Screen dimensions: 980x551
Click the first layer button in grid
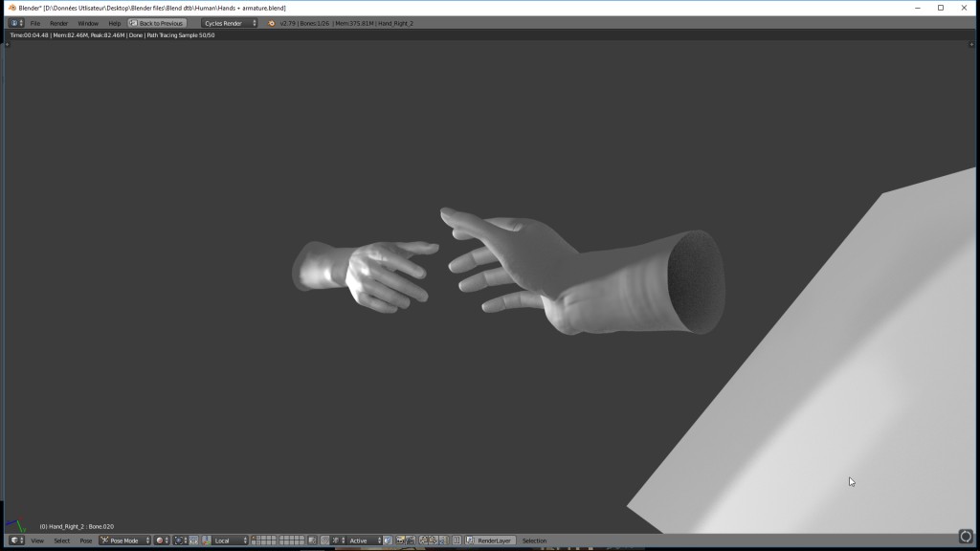coord(255,539)
